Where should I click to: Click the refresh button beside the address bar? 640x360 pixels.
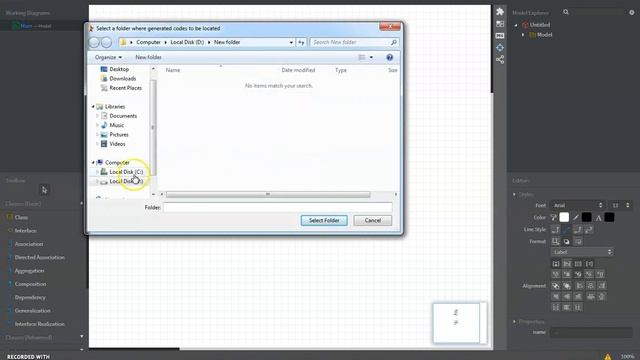(301, 42)
